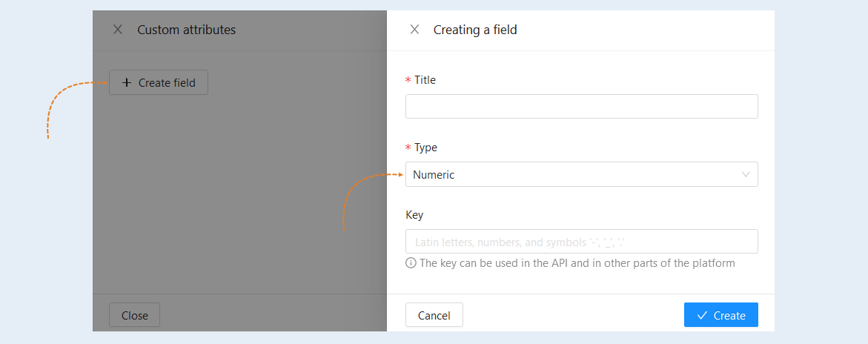
Task: Click the plus icon on Create field
Action: tap(127, 82)
